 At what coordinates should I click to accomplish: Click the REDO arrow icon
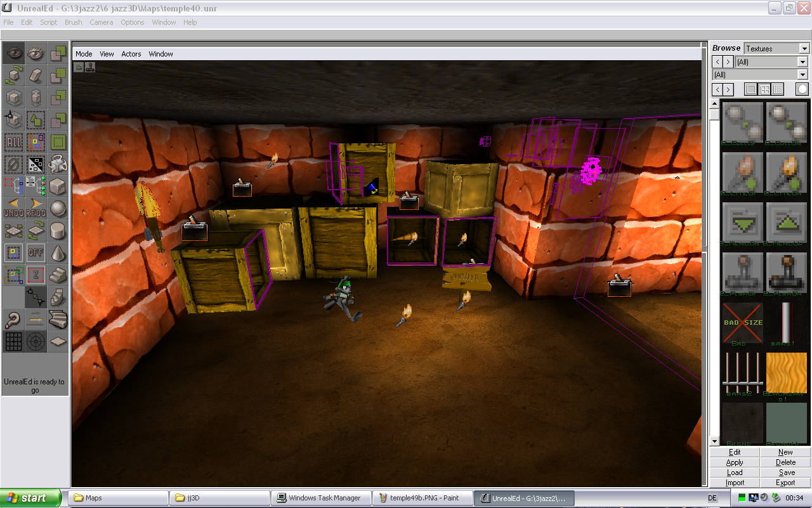[x=36, y=209]
